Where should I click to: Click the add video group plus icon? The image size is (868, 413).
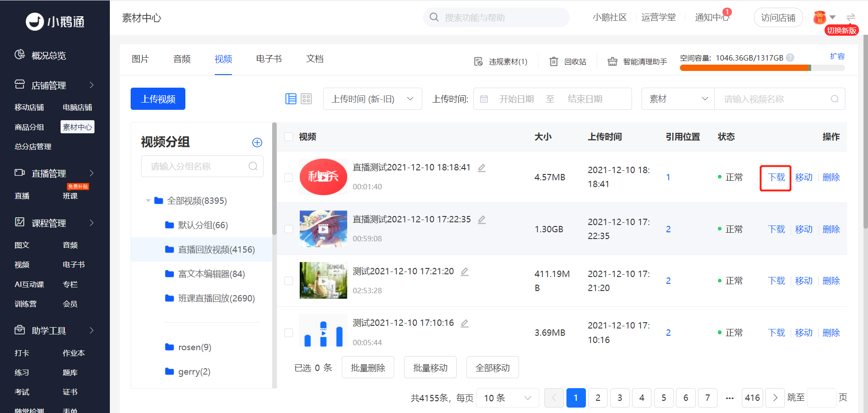(257, 143)
